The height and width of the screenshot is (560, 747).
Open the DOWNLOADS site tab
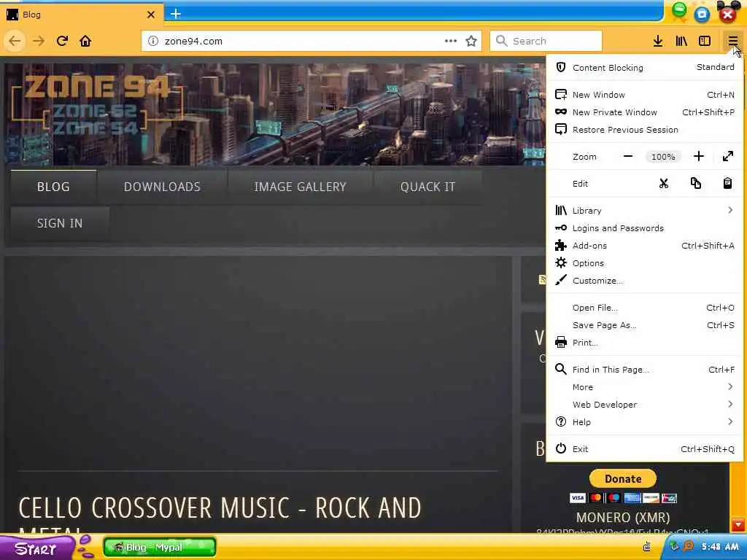point(162,187)
